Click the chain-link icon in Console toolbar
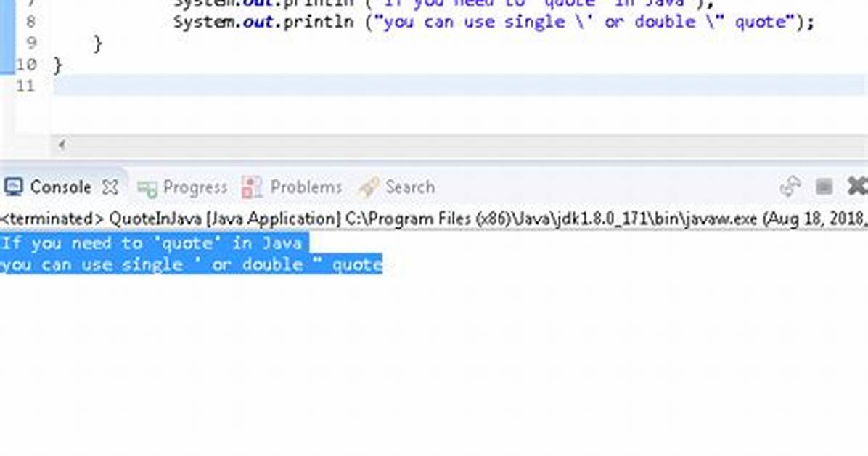This screenshot has width=868, height=456. tap(790, 187)
